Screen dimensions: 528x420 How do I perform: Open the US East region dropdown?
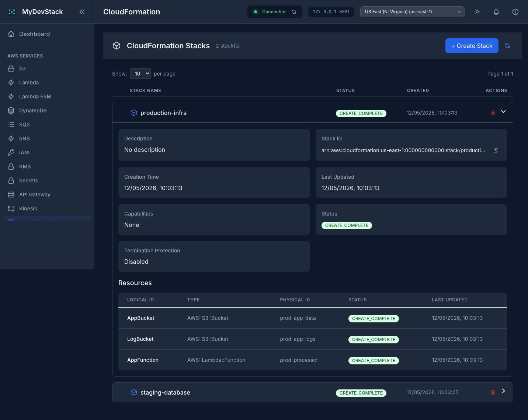click(412, 12)
